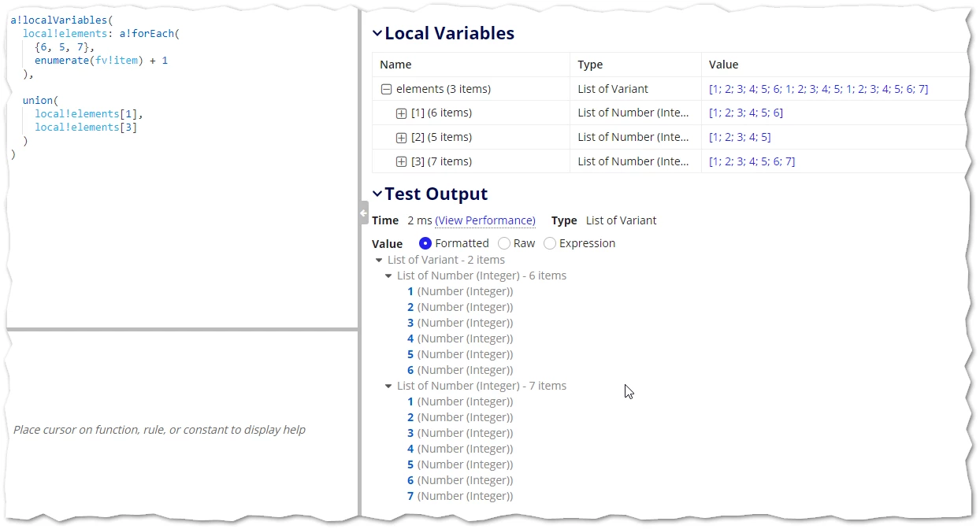
Task: Open the View Performance link
Action: 485,220
